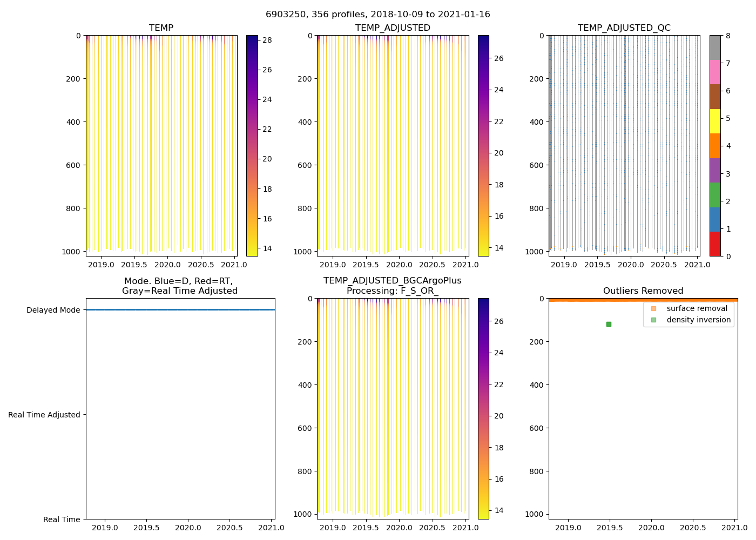Select the green segment of the QC colorbar
The height and width of the screenshot is (540, 756).
click(x=715, y=194)
